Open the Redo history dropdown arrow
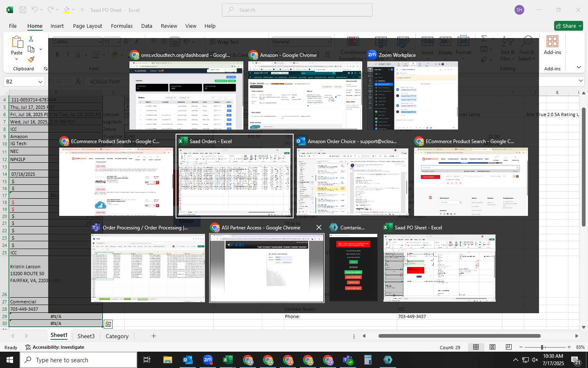Screen dimensions: 588x368 pyautogui.click(x=57, y=10)
